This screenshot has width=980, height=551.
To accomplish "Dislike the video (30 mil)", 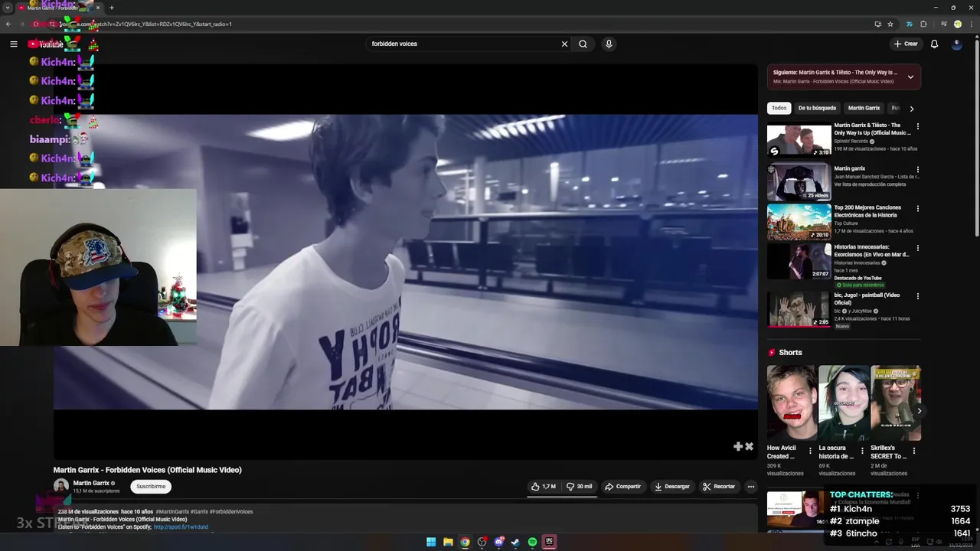I will click(580, 487).
